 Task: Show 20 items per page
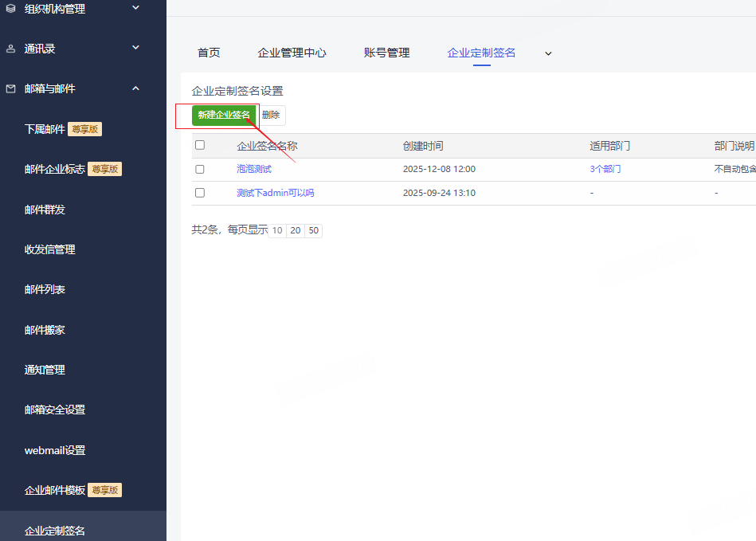pos(296,230)
